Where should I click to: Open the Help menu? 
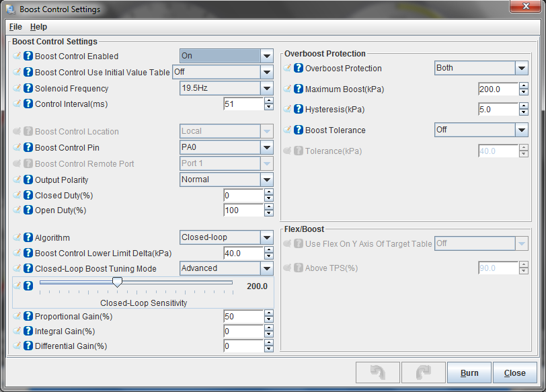pyautogui.click(x=38, y=27)
